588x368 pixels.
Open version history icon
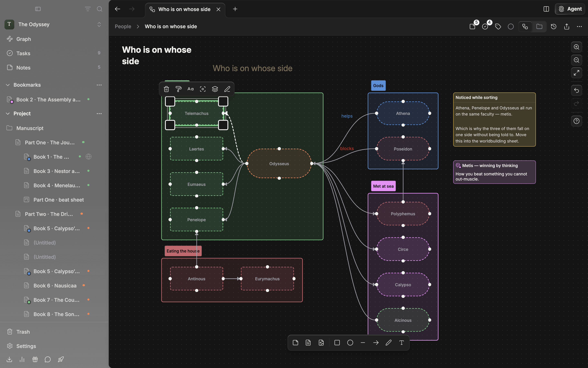pos(553,27)
